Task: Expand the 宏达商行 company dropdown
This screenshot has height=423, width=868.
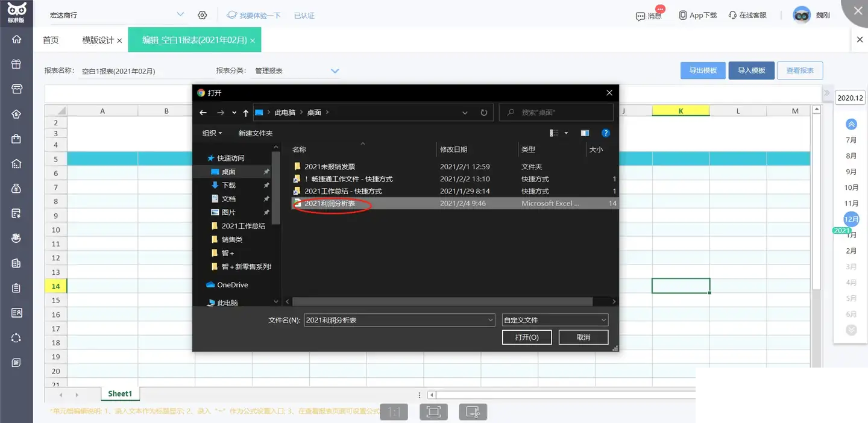Action: click(x=181, y=14)
